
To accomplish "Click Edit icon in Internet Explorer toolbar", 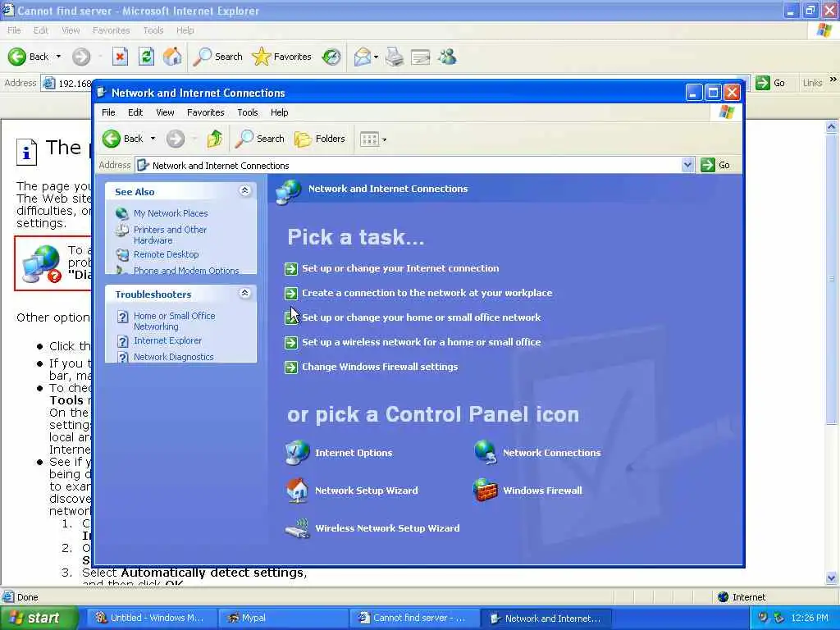I will 421,57.
